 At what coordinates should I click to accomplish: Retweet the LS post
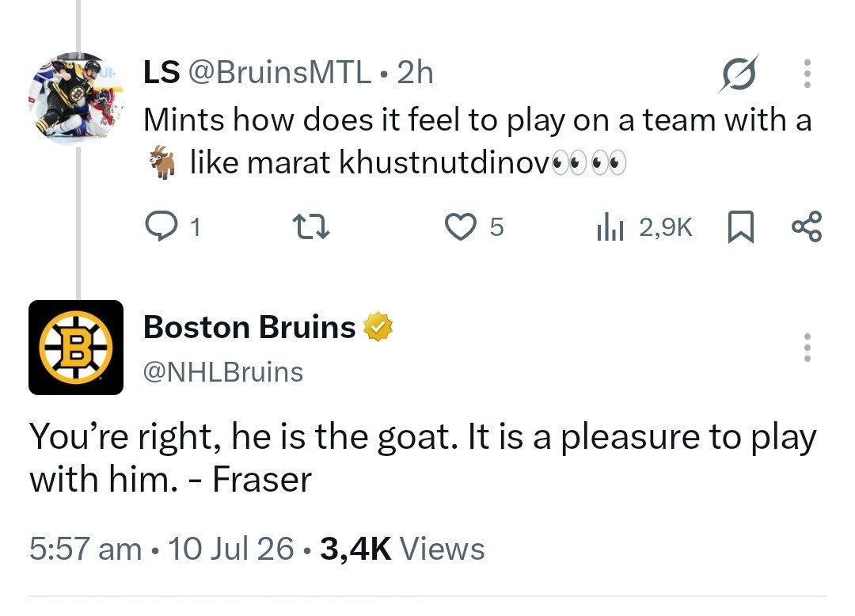(311, 226)
